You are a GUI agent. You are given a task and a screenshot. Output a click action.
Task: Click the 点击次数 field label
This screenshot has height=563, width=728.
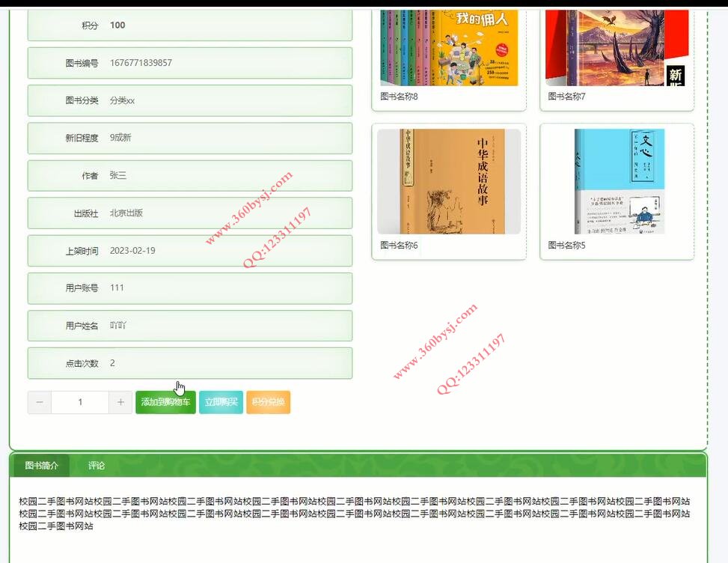tap(82, 364)
